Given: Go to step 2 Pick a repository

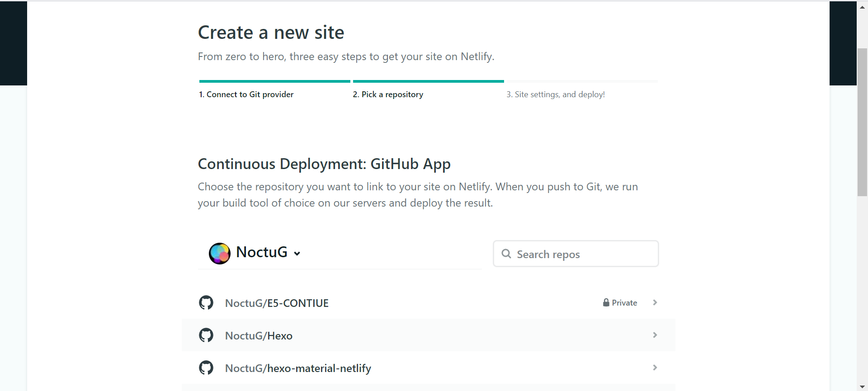Looking at the screenshot, I should click(x=388, y=94).
